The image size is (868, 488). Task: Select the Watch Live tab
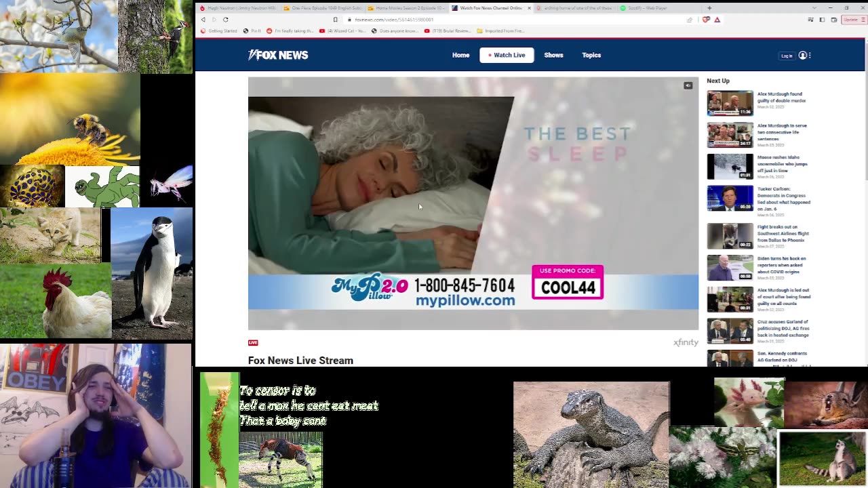[507, 55]
